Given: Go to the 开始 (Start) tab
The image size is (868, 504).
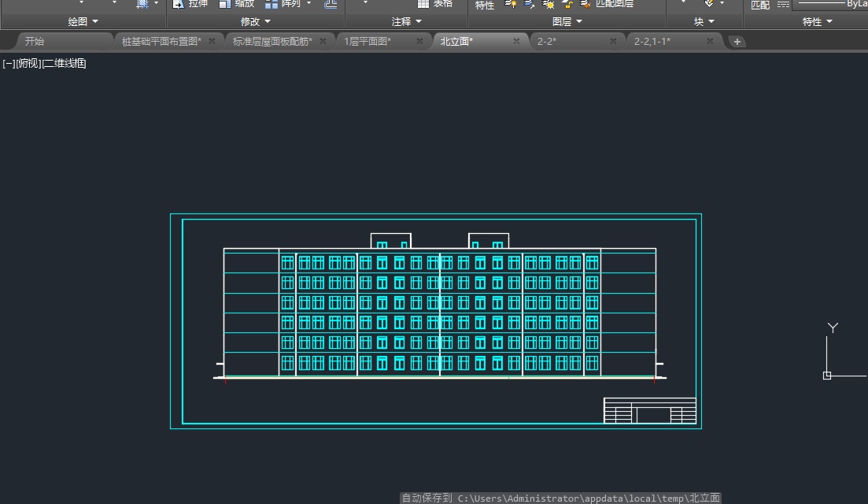Looking at the screenshot, I should click(x=35, y=41).
